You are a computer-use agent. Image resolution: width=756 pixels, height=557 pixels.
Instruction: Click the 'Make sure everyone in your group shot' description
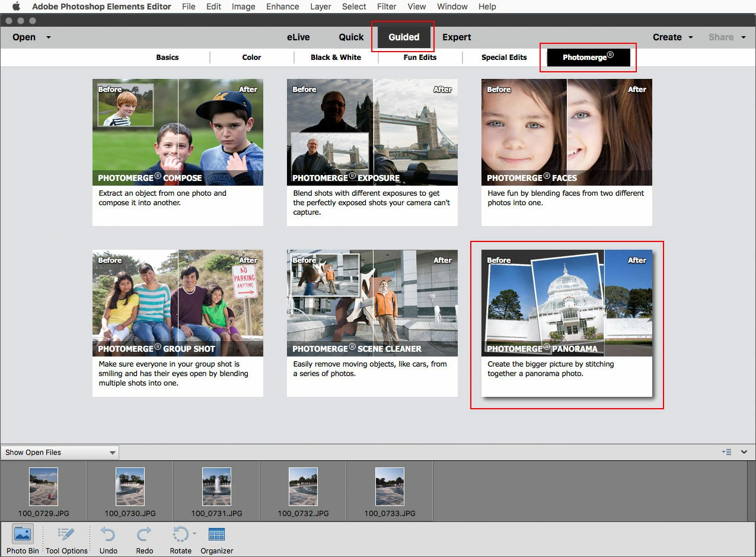[x=173, y=374]
